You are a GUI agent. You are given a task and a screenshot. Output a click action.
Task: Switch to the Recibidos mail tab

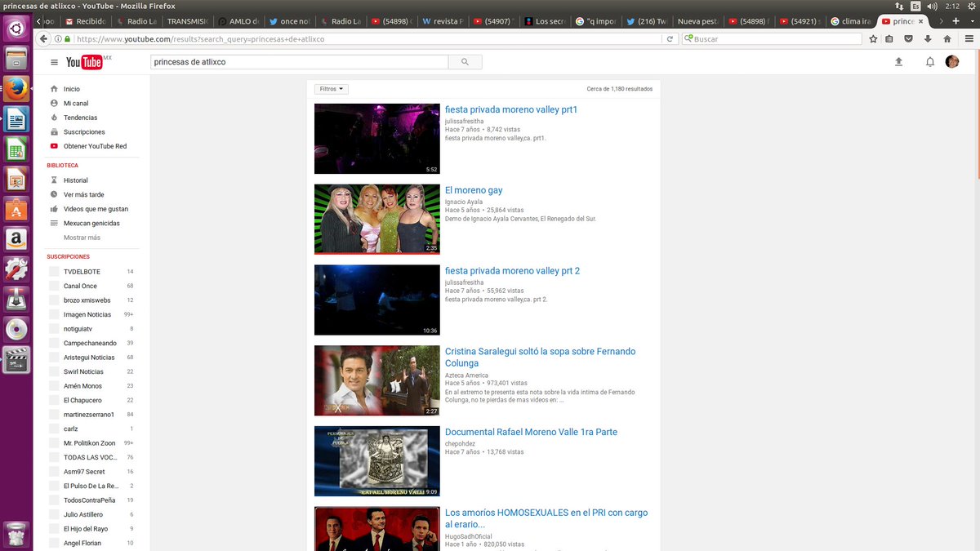(x=85, y=21)
